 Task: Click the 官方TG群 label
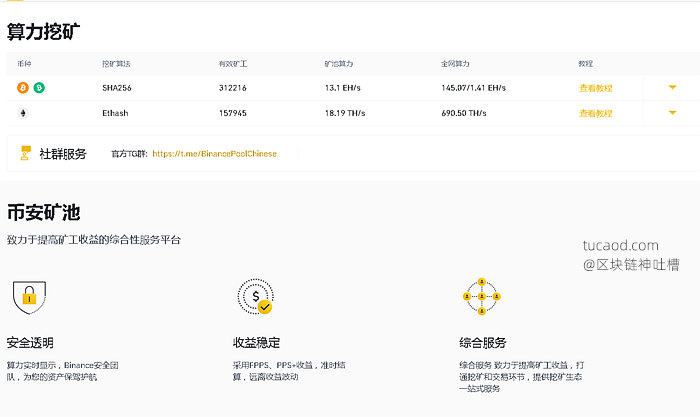129,154
